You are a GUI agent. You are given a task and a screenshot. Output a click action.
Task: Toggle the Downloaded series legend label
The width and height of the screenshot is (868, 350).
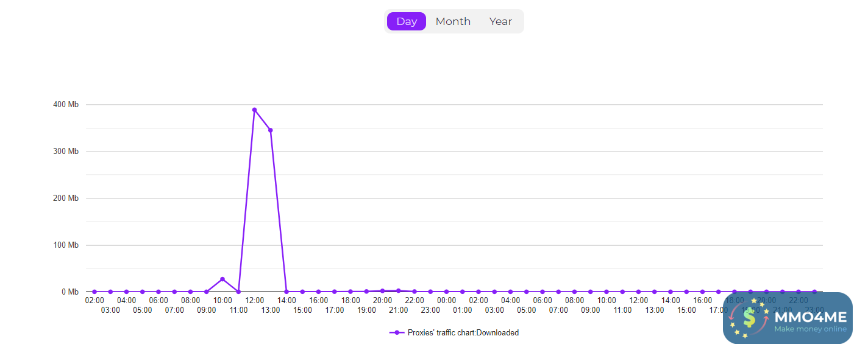(x=463, y=333)
